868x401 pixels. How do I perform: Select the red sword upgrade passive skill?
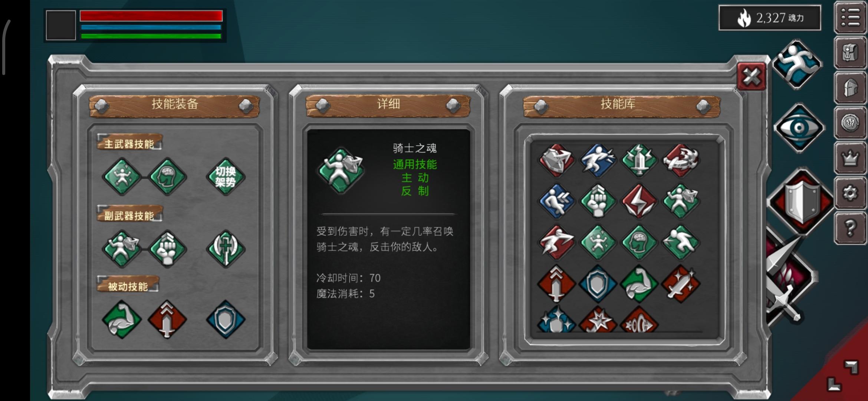pyautogui.click(x=167, y=319)
